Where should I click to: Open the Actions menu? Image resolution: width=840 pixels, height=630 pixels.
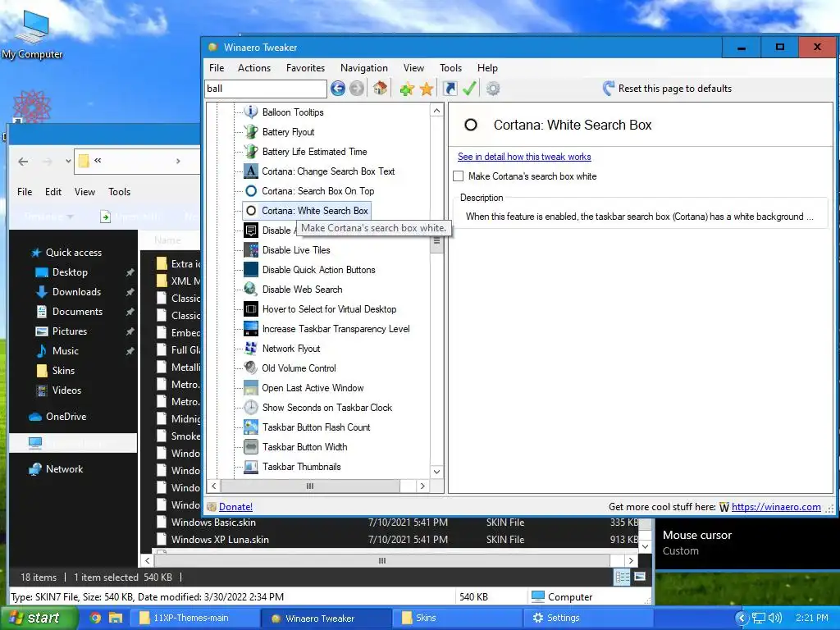[x=254, y=68]
